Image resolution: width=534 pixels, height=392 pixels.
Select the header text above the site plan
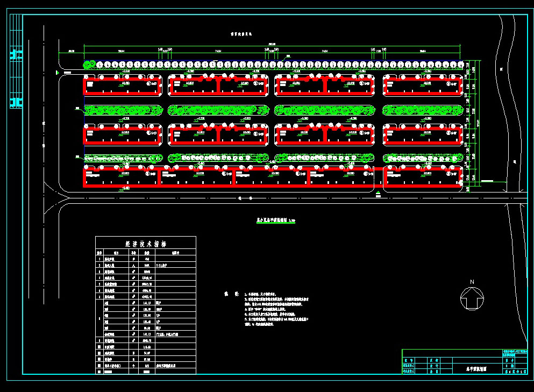[245, 33]
